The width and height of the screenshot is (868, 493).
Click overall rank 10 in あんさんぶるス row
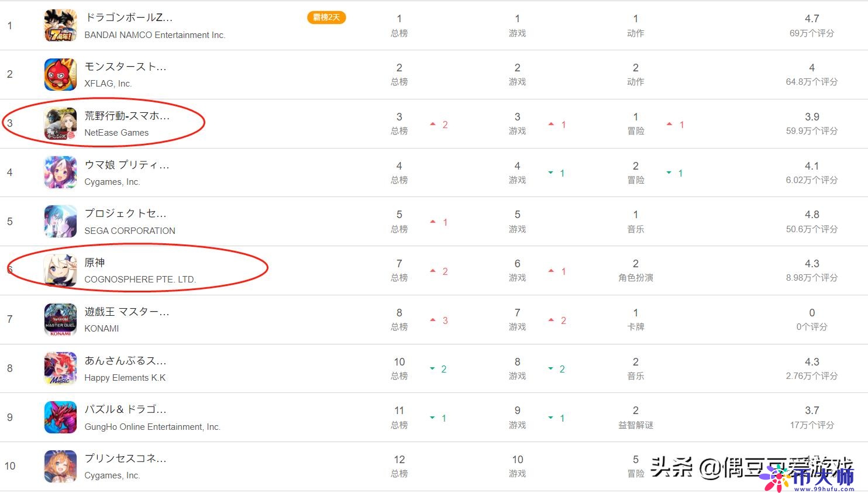pos(399,362)
